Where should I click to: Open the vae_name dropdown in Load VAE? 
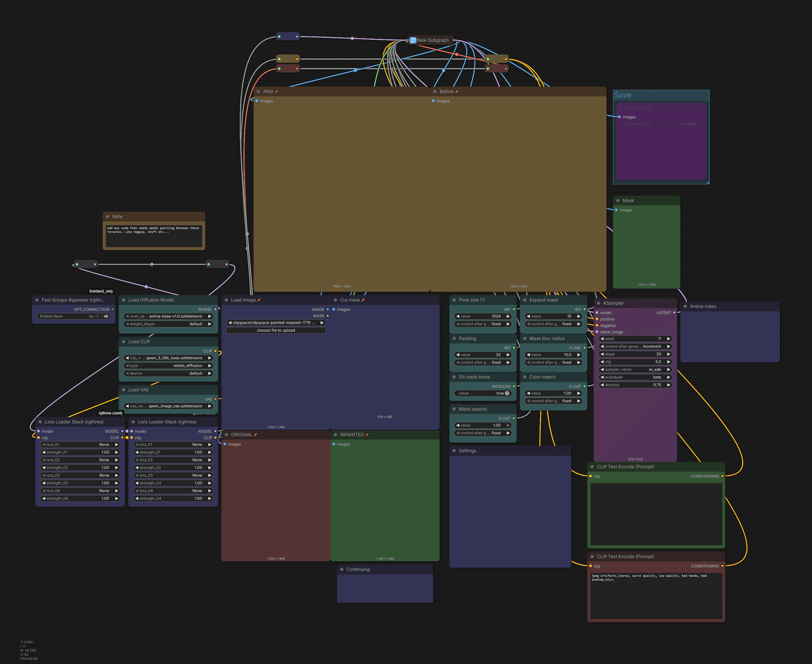click(168, 406)
